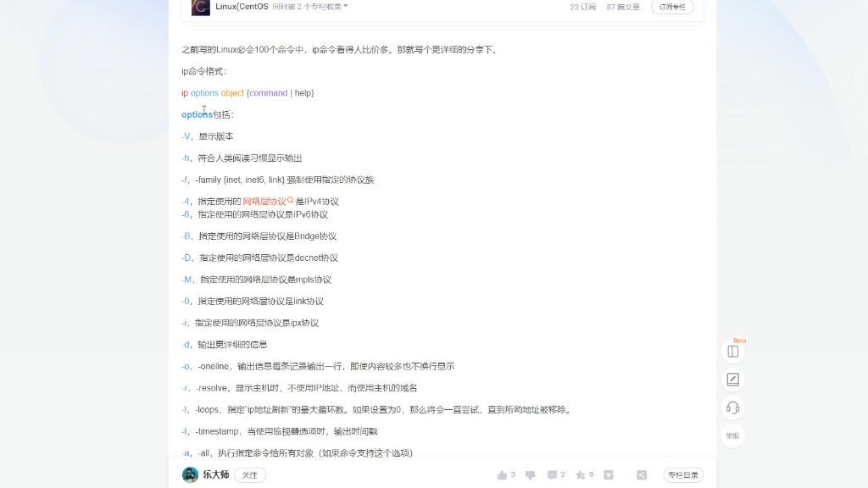Click the column cover thumbnail image
Viewport: 868px width, 488px height.
[200, 7]
